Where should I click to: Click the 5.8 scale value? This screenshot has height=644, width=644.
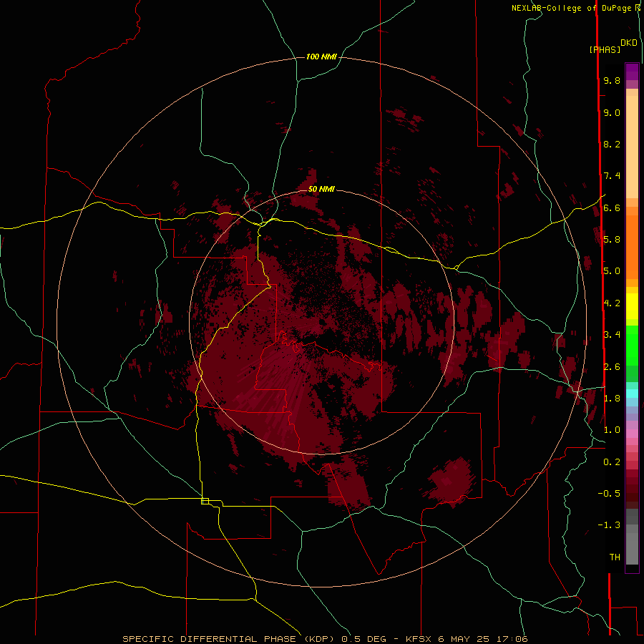(x=612, y=239)
